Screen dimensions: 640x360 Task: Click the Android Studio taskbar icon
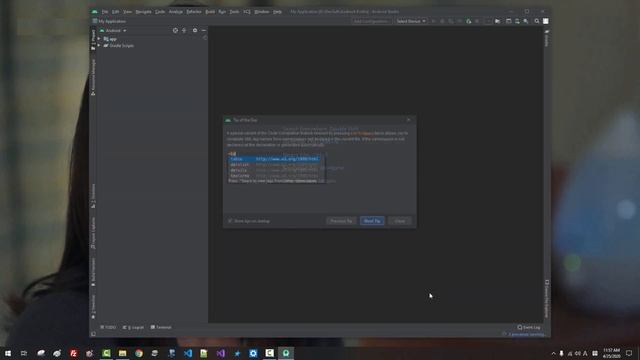point(286,353)
